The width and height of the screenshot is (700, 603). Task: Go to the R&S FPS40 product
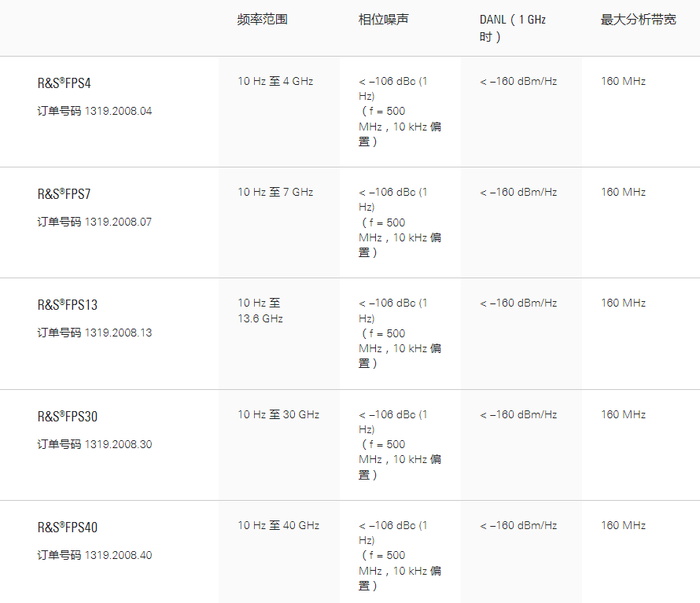tap(68, 527)
